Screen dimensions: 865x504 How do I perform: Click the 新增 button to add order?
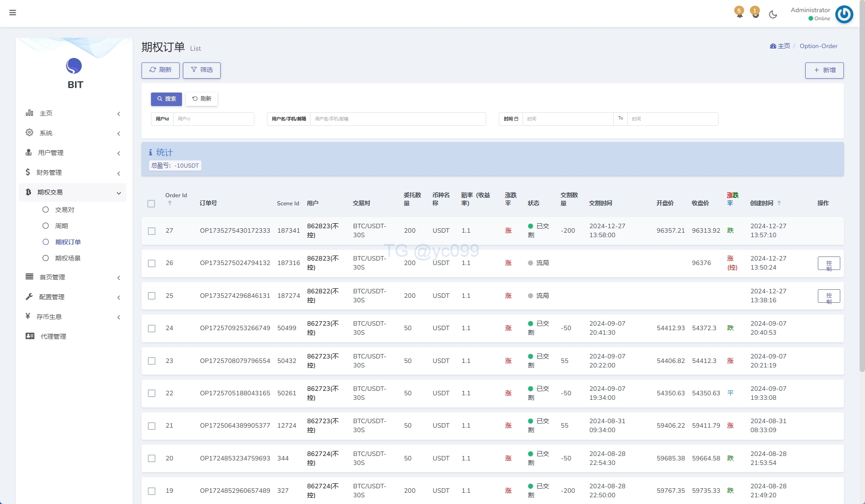click(x=824, y=71)
